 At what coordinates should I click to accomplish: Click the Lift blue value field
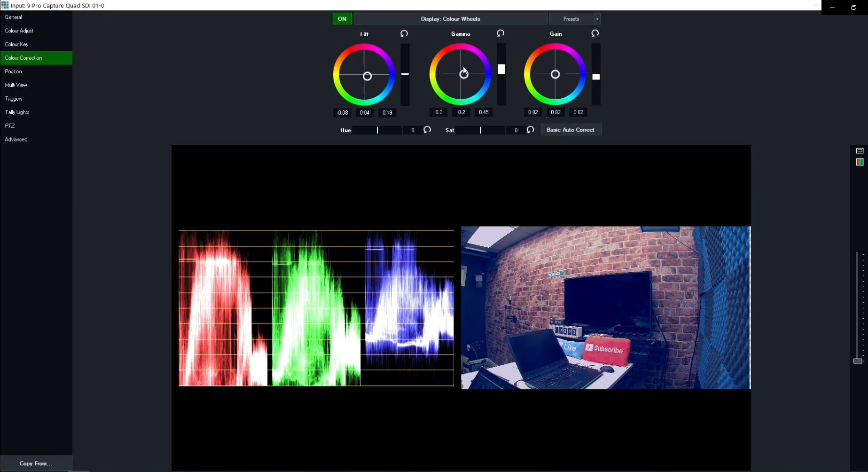(x=387, y=113)
